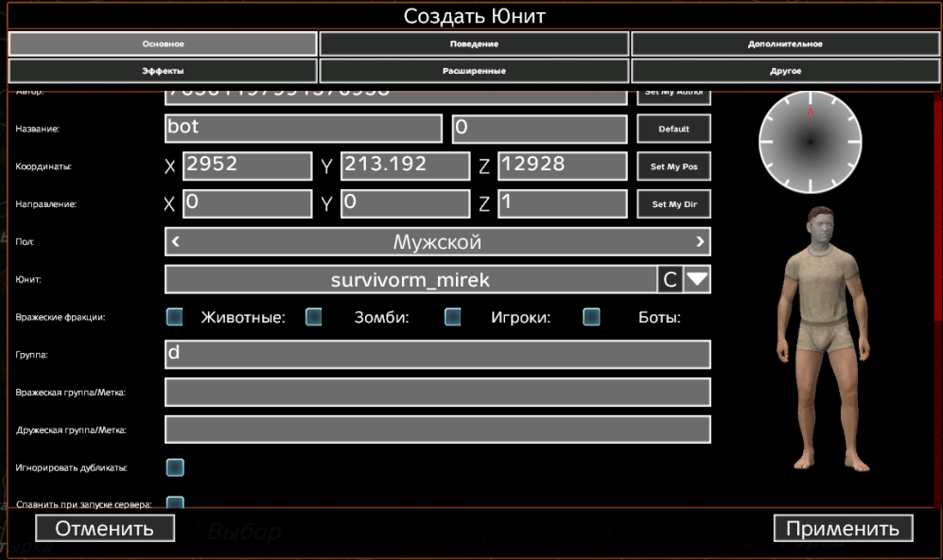This screenshot has height=560, width=943.
Task: Enable Игнорировать дубликаты checkbox
Action: (x=175, y=467)
